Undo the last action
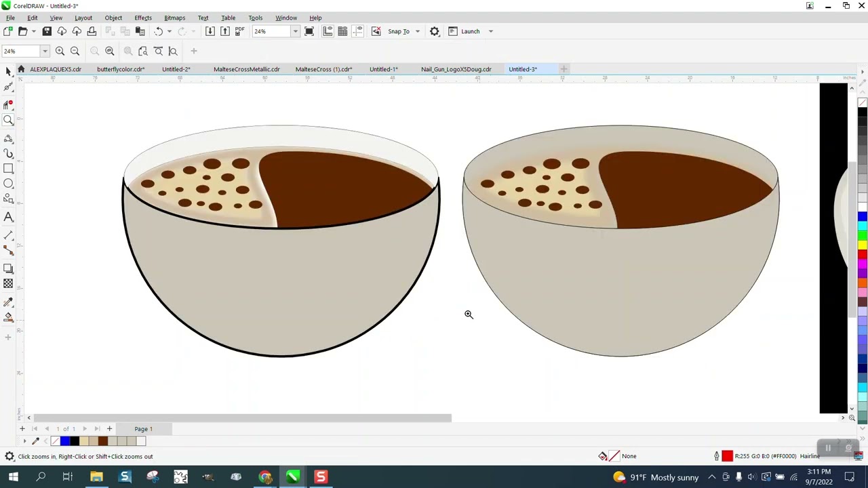The width and height of the screenshot is (868, 488). point(158,31)
